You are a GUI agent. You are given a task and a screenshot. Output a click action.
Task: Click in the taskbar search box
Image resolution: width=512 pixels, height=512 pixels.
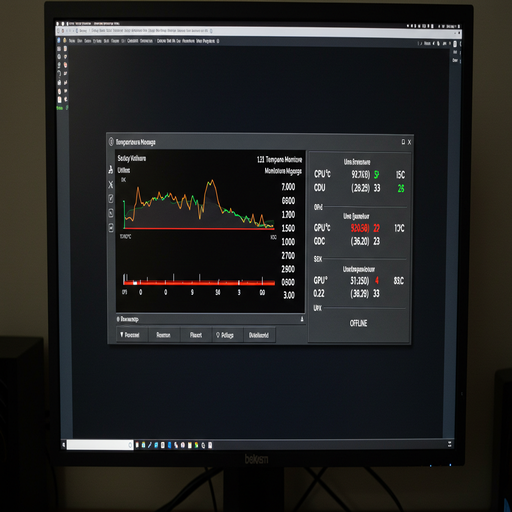(x=100, y=445)
